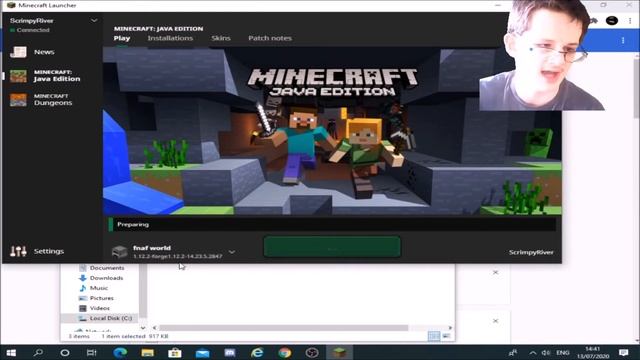Switch File Explorer to details view
Viewport: 640px width, 360px height.
pos(434,336)
